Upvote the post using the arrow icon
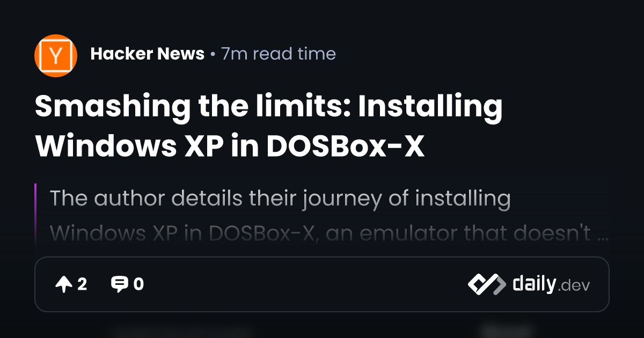The image size is (644, 338). tap(64, 284)
